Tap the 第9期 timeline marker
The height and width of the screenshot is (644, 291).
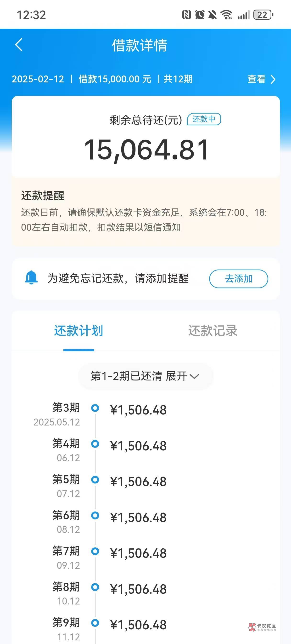(x=95, y=622)
